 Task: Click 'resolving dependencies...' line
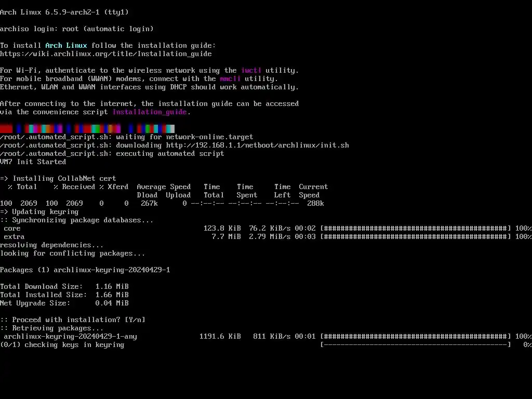click(52, 245)
